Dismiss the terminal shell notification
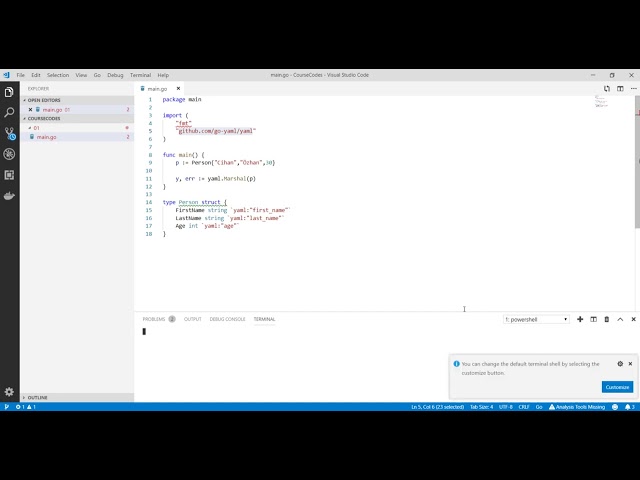Image resolution: width=640 pixels, height=480 pixels. point(630,364)
